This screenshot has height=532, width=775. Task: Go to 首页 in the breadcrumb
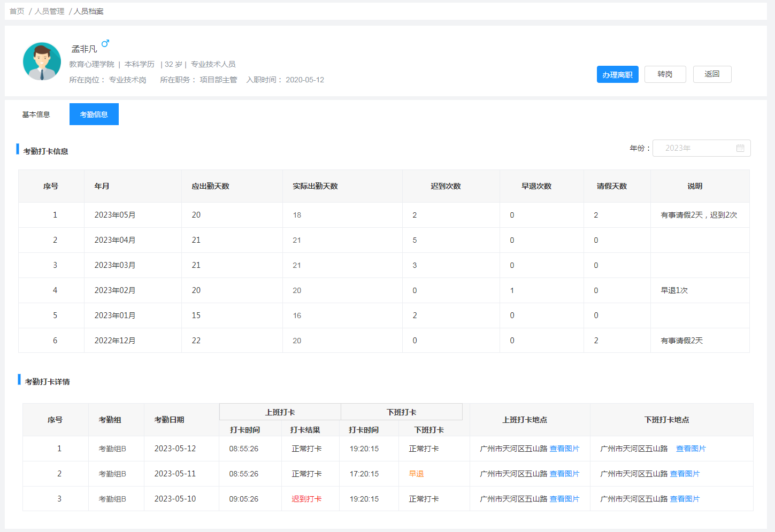point(17,11)
